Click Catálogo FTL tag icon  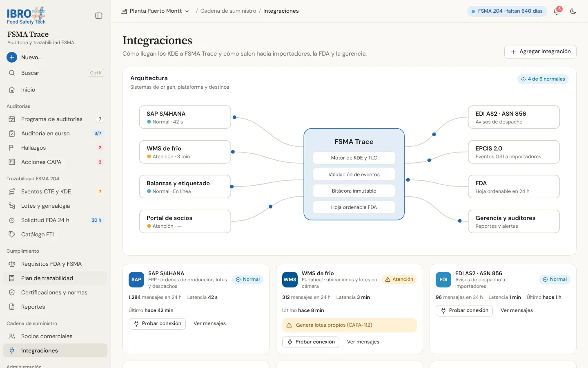pyautogui.click(x=12, y=234)
